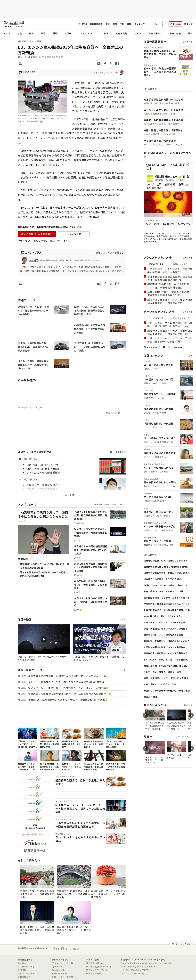The width and height of the screenshot is (196, 980).
Task: Click もっと見る beside アクセスランキング
Action: click(187, 258)
